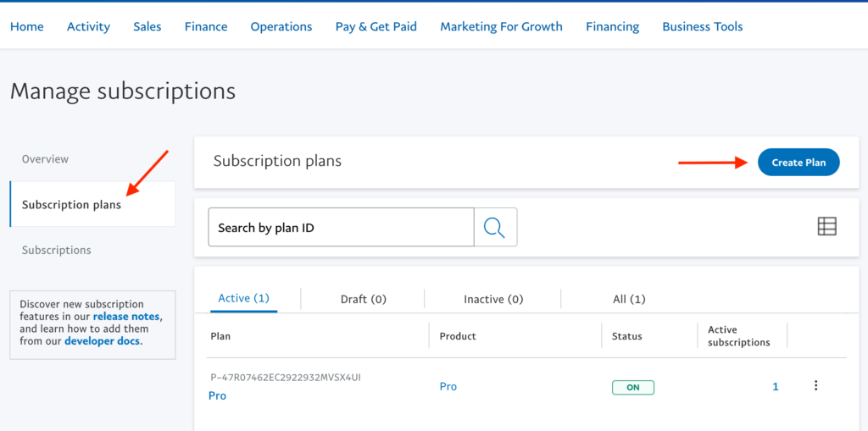Select the Inactive (0) tab
Viewport: 868px width, 431px height.
493,299
